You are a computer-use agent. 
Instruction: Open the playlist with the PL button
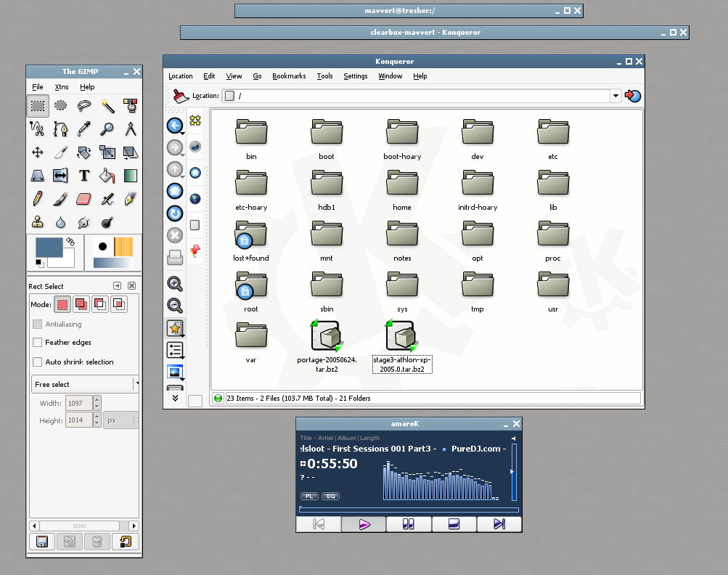[x=309, y=496]
